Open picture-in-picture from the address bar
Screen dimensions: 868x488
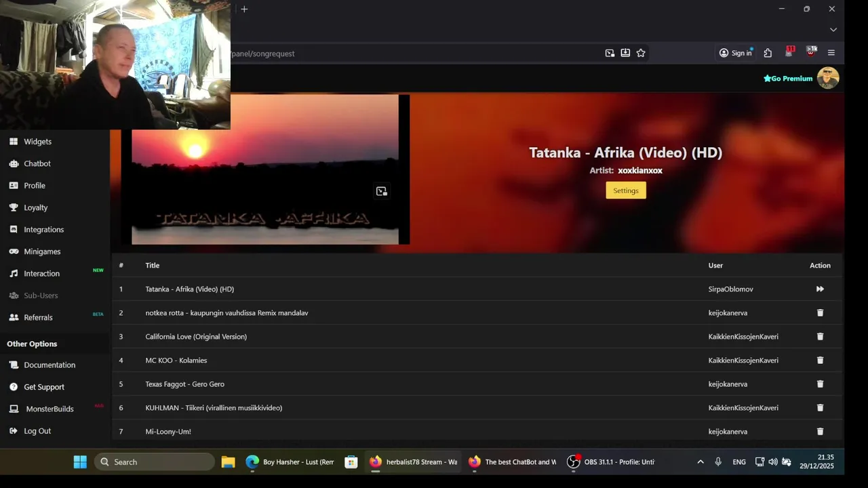(x=610, y=53)
